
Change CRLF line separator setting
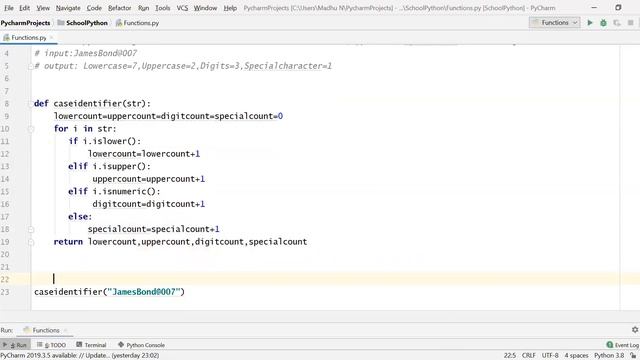(529, 356)
